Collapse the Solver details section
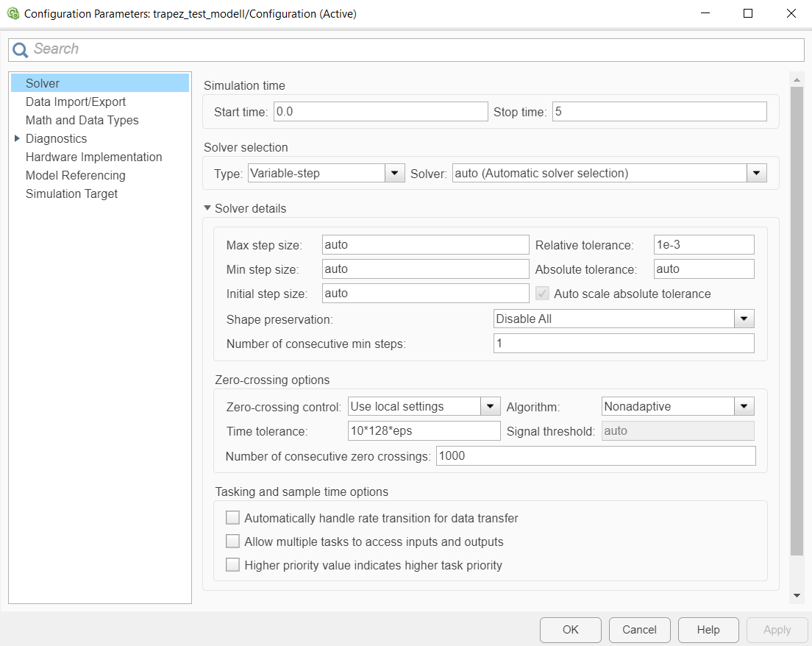The height and width of the screenshot is (646, 812). [207, 209]
